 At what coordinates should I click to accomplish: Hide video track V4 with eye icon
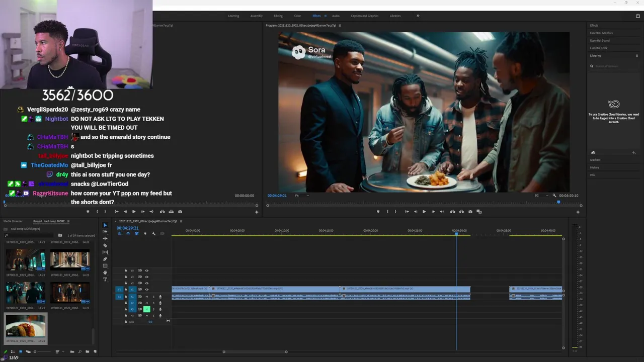(x=147, y=270)
